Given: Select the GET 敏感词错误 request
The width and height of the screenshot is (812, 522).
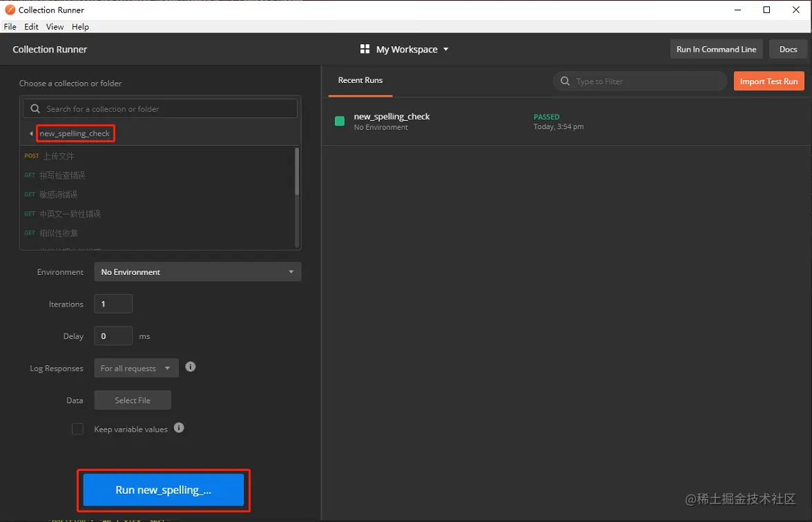Looking at the screenshot, I should pos(157,195).
